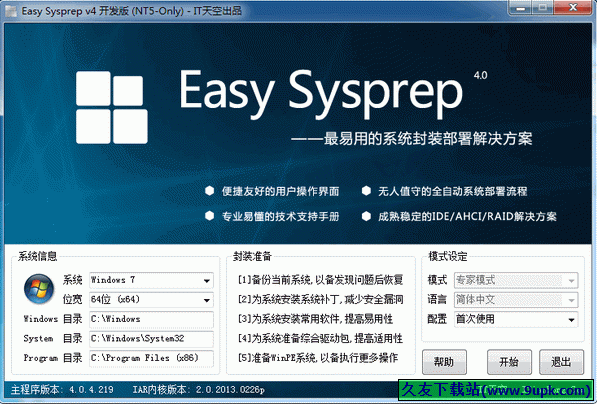Click text [1]备份当前系统,以备发现问题后恢复
Image resolution: width=597 pixels, height=404 pixels.
click(x=320, y=280)
